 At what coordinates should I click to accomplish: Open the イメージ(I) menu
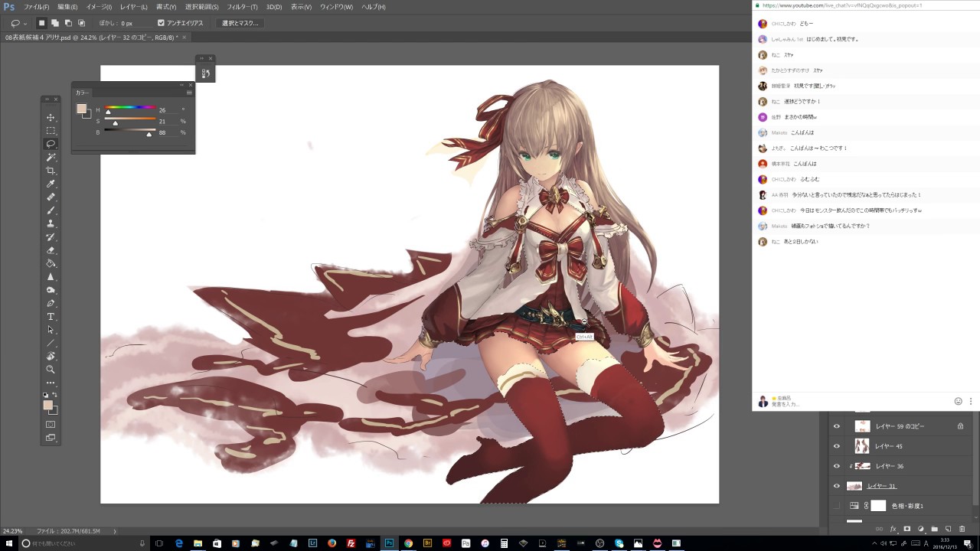coord(99,7)
